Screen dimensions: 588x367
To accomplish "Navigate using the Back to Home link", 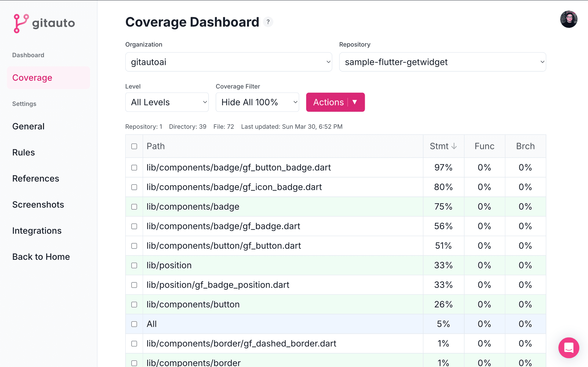I will (41, 257).
